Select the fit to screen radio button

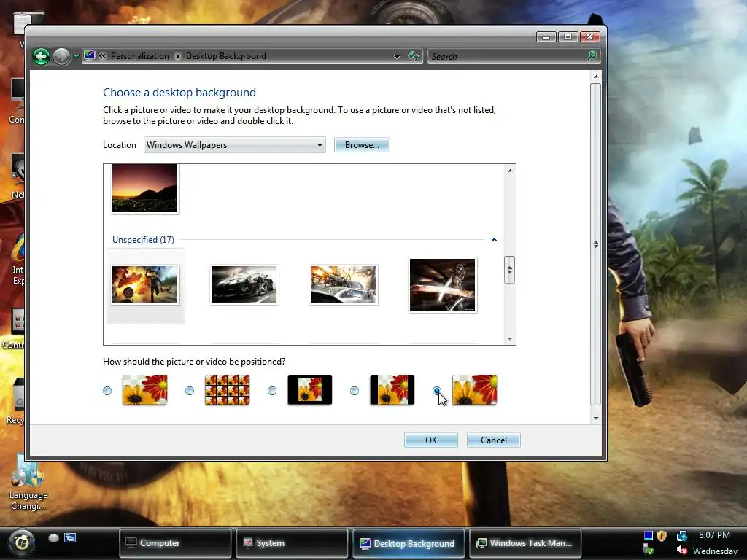click(107, 391)
